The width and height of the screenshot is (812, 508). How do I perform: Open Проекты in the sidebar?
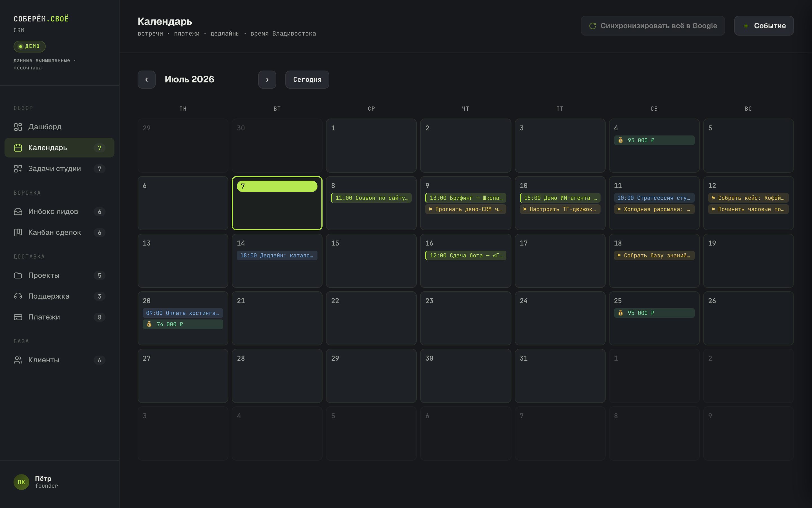[59, 275]
